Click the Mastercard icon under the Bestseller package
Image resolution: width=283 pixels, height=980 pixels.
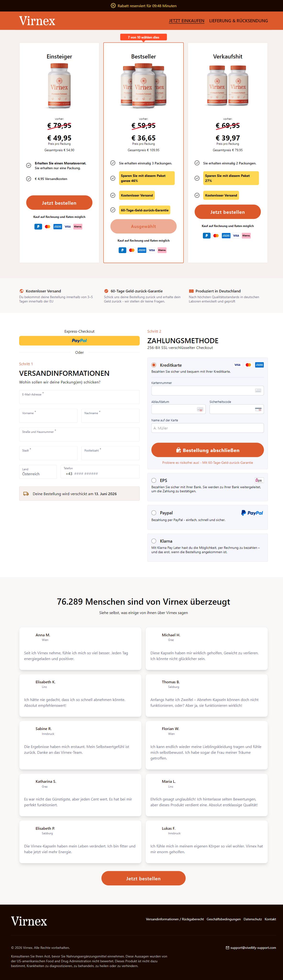click(132, 250)
